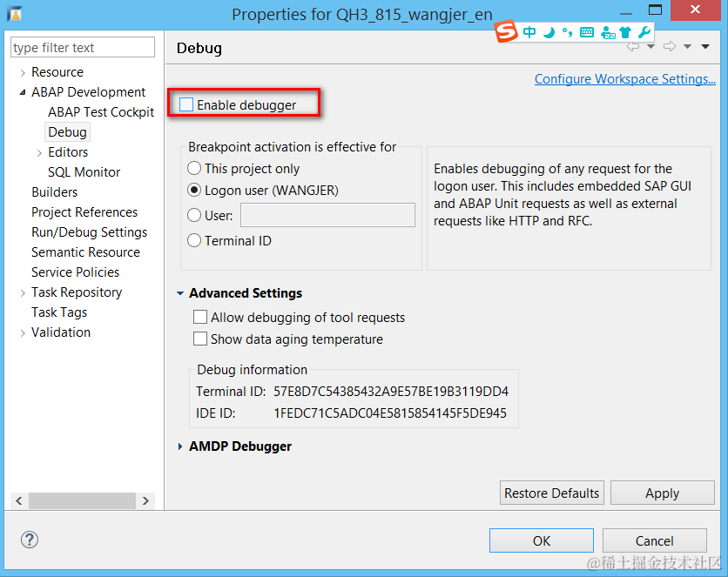Click the user account icon on Sogou bar

click(x=607, y=32)
